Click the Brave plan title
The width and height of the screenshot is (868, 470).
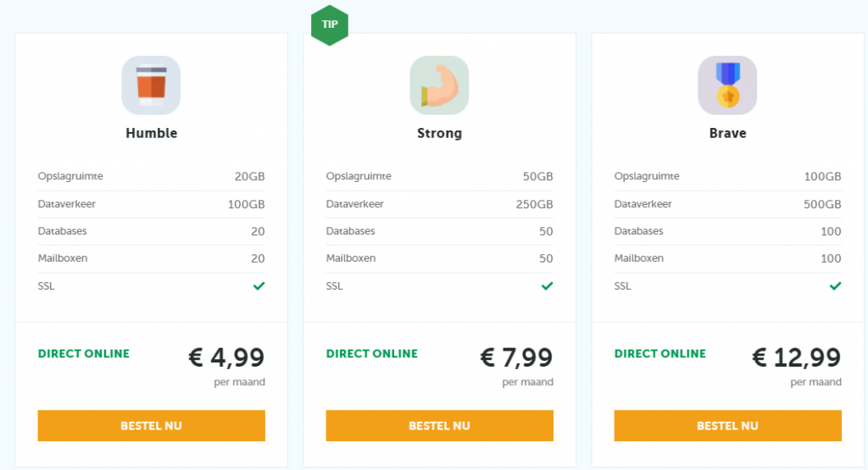coord(727,133)
